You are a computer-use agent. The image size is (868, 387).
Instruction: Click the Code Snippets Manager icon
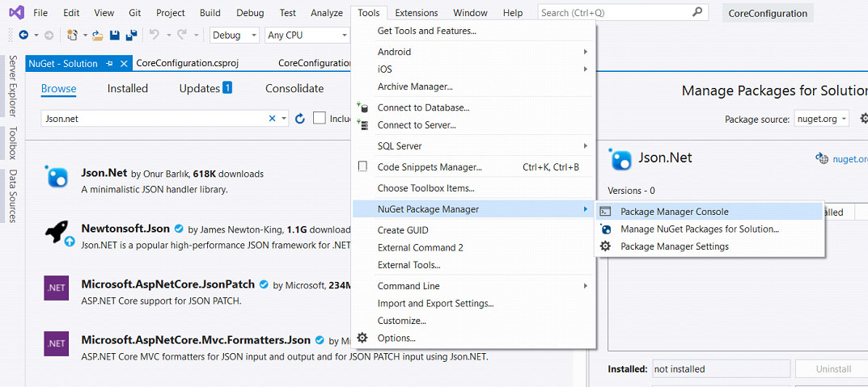(x=363, y=167)
